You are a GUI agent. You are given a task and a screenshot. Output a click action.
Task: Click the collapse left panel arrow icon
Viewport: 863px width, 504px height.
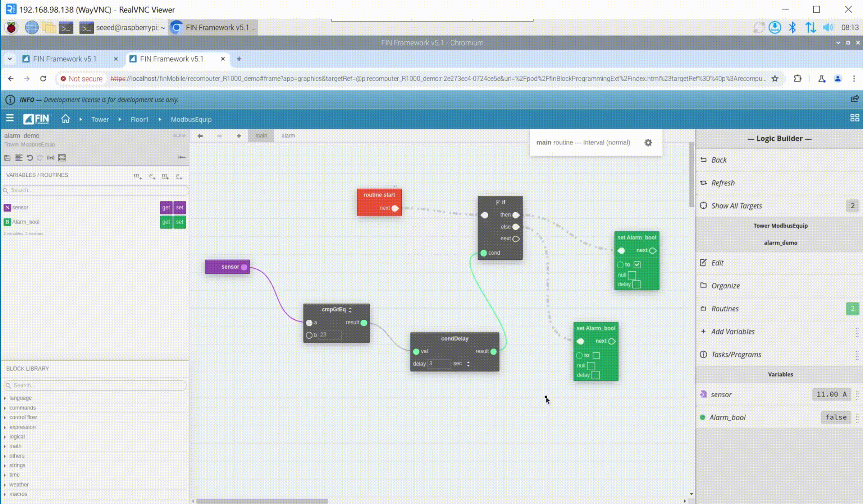pos(182,157)
